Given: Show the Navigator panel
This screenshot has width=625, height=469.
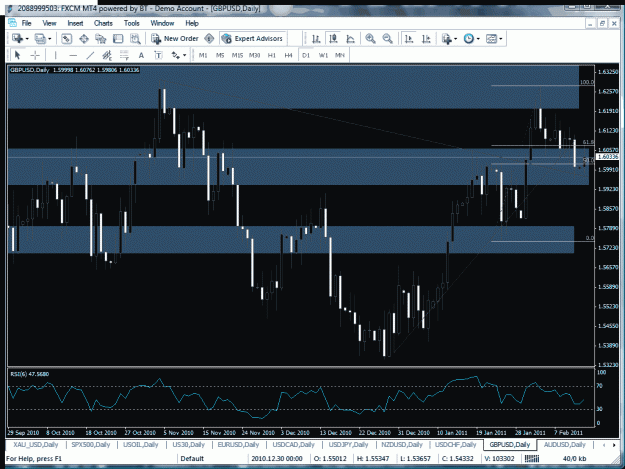Looking at the screenshot, I should coord(101,39).
